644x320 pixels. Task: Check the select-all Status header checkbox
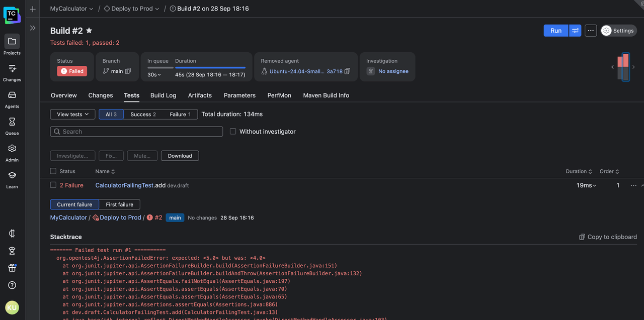click(53, 171)
